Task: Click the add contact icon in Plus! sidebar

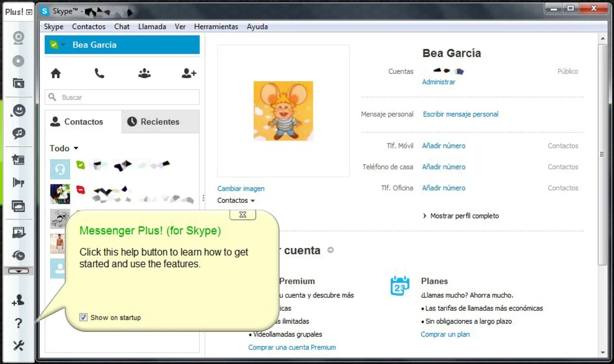Action: coord(18,300)
